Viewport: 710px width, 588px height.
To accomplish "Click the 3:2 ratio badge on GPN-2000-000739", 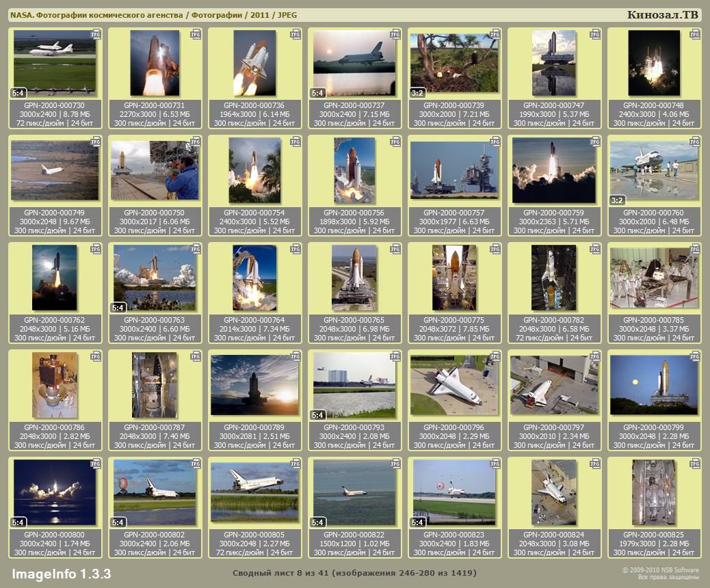I will click(418, 93).
